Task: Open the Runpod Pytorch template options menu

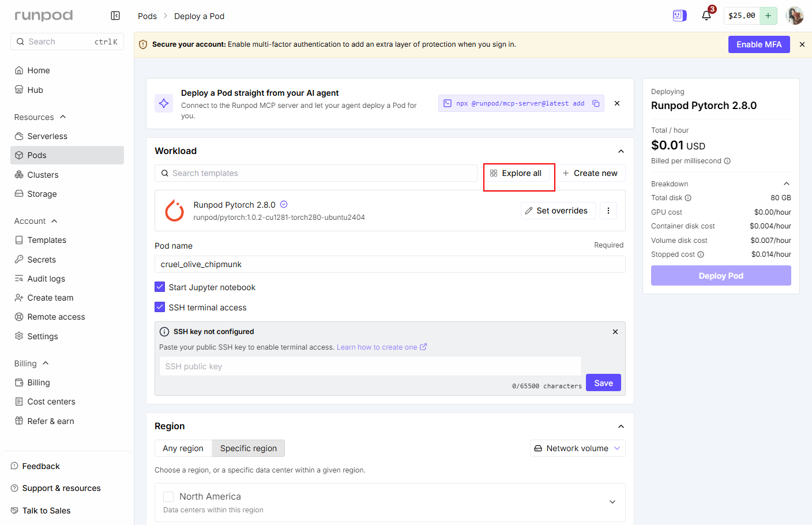Action: [x=608, y=211]
